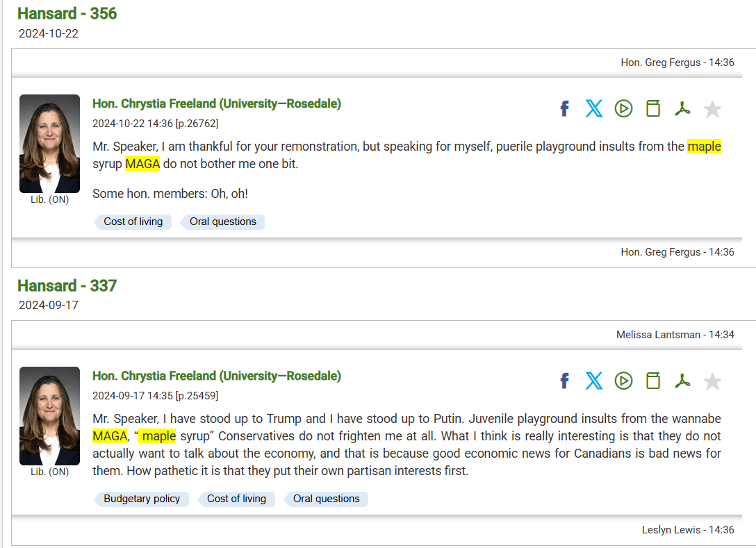Share the 2024-09-17 Freeland speech on Facebook
Viewport: 756px width, 548px height.
[x=565, y=381]
